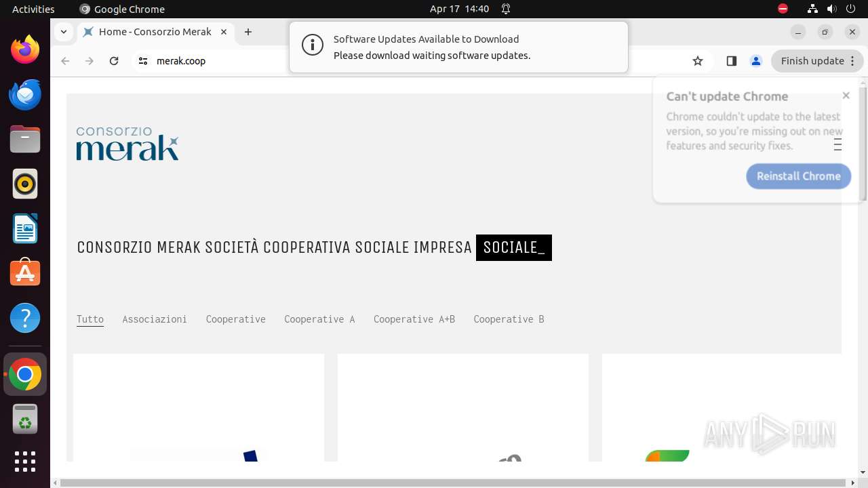
Task: Open the Chrome tab search dropdown
Action: point(63,31)
